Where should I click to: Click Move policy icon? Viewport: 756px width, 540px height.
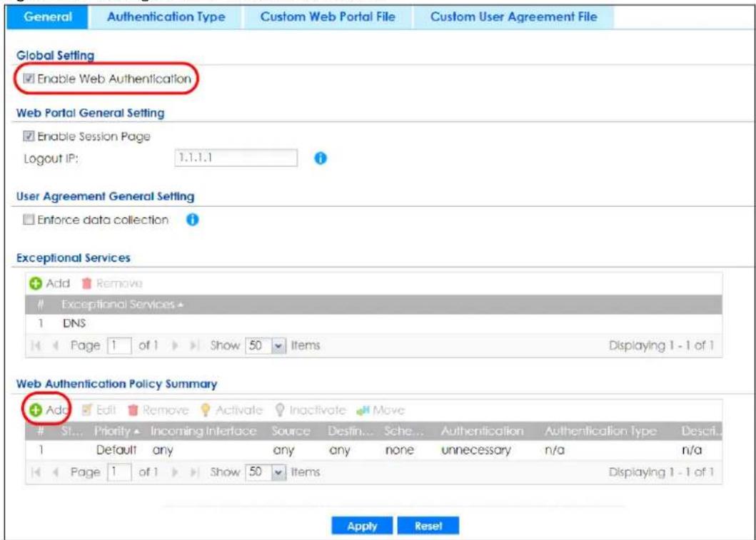click(x=363, y=410)
